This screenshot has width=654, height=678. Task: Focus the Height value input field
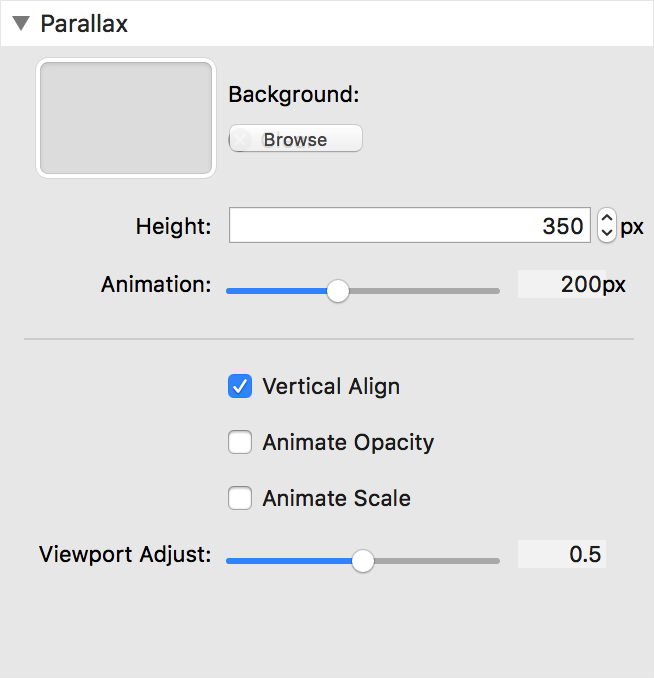pyautogui.click(x=410, y=225)
